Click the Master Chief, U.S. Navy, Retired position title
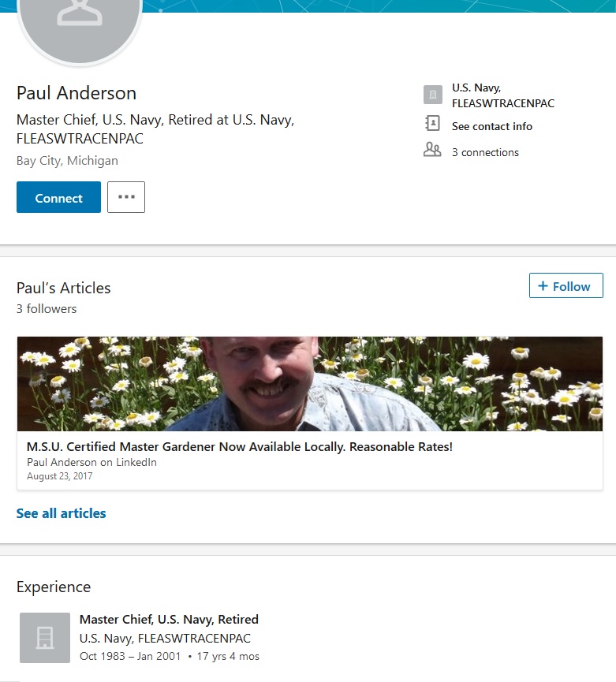Viewport: 616px width, 682px height. click(x=169, y=619)
